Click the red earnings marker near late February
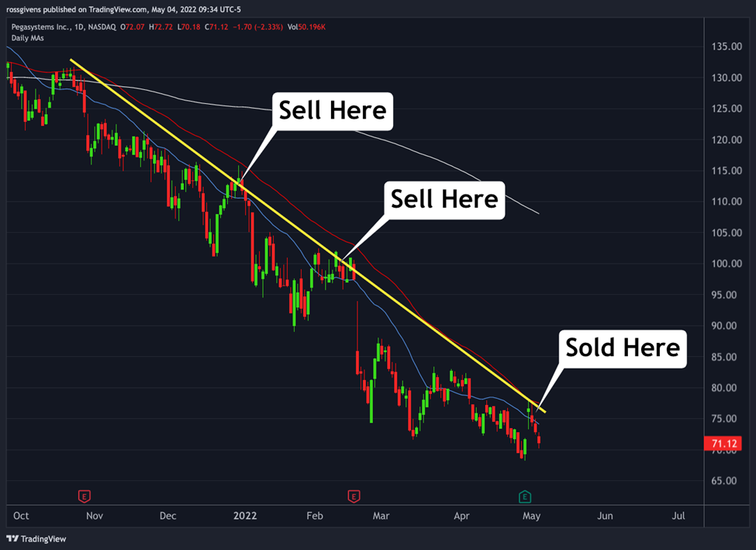Image resolution: width=756 pixels, height=550 pixels. [354, 496]
